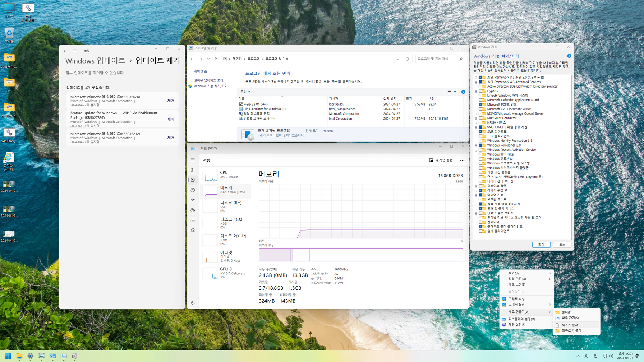
Task: Expand .NET Framework 4.8 Advanced Services node
Action: [476, 82]
